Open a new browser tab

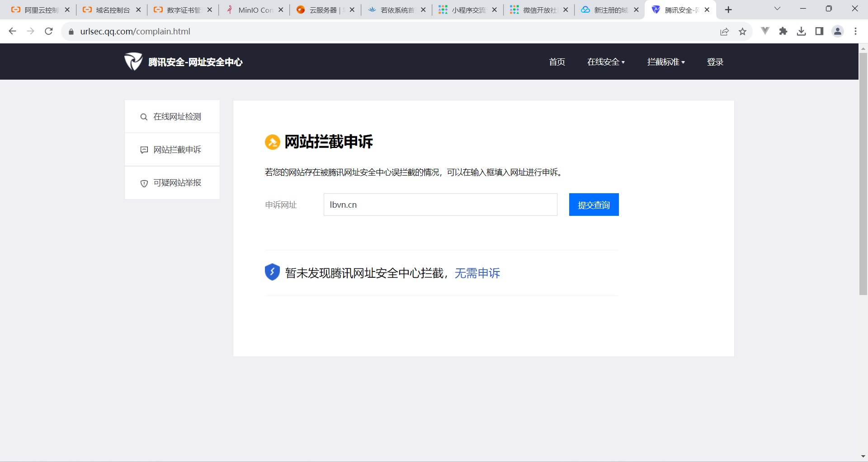point(728,10)
